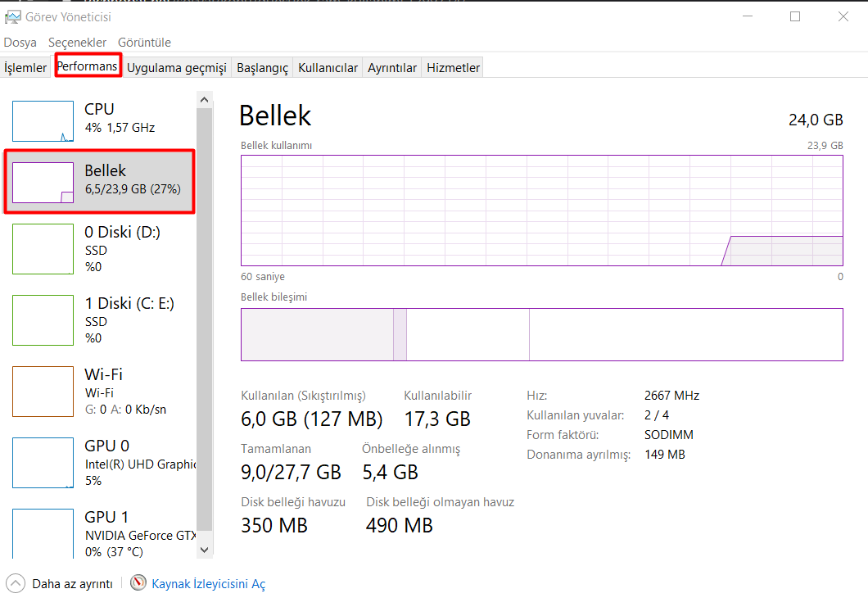Click the Bellek bileşimi memory composition bar
Image resolution: width=868 pixels, height=607 pixels.
coord(541,334)
